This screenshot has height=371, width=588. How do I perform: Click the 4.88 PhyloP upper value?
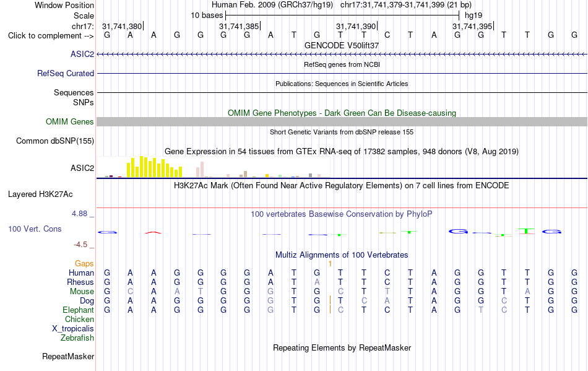click(x=79, y=214)
